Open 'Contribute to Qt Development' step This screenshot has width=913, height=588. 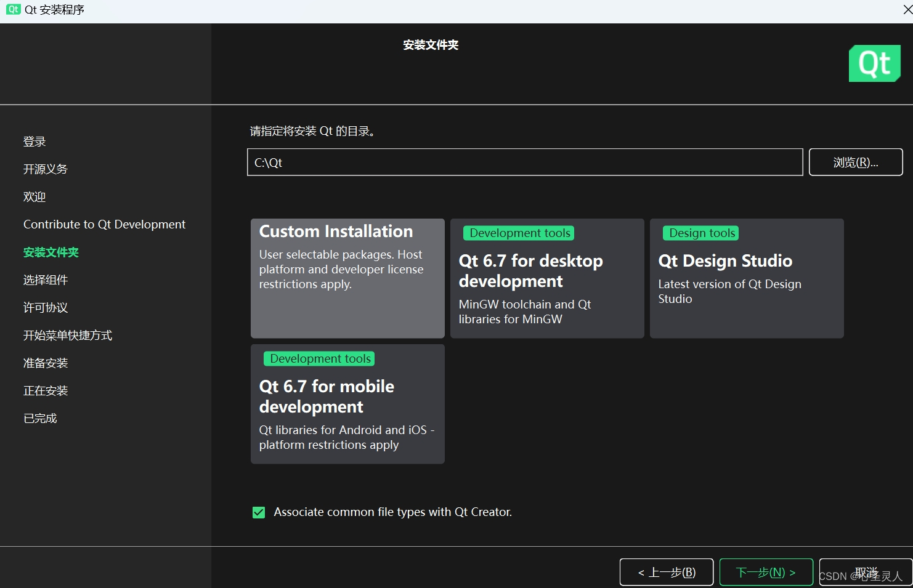tap(104, 224)
